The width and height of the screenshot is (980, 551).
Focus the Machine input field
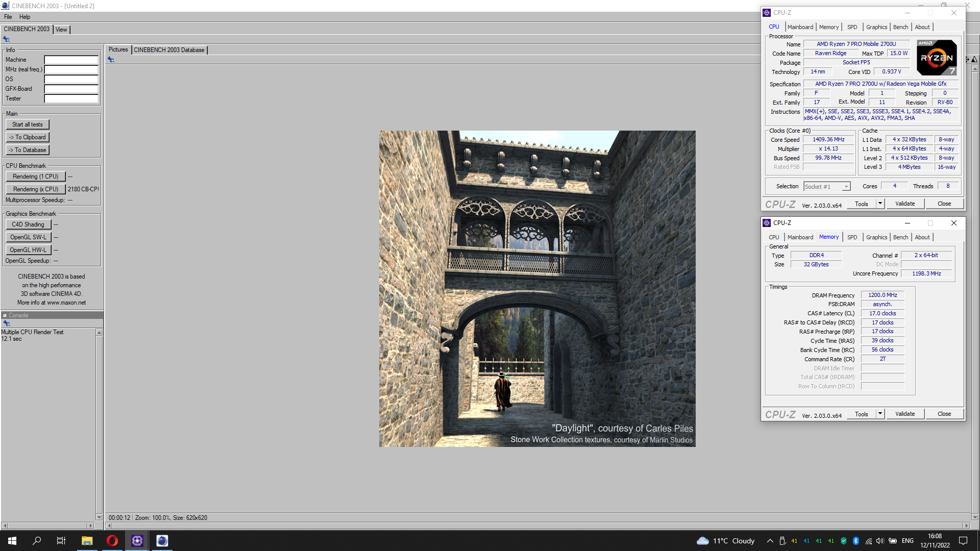pos(71,60)
